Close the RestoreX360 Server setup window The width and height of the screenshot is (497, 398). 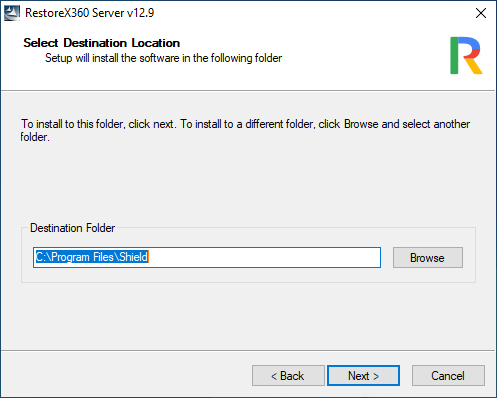pos(481,13)
